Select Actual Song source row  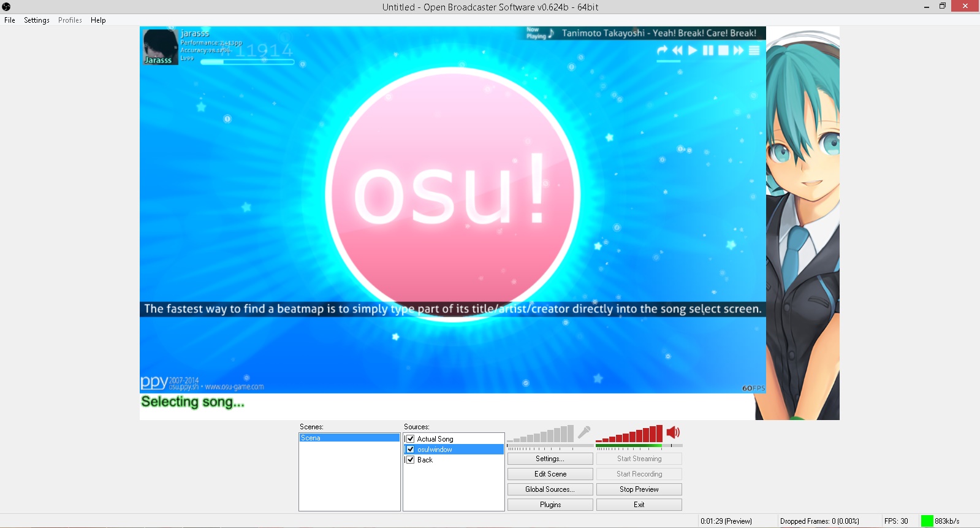click(x=454, y=439)
